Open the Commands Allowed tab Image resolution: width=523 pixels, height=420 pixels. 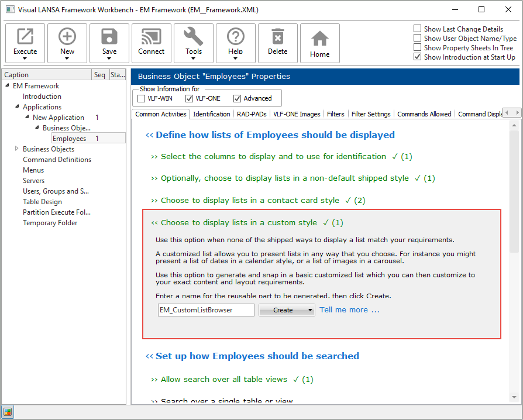[x=424, y=114]
